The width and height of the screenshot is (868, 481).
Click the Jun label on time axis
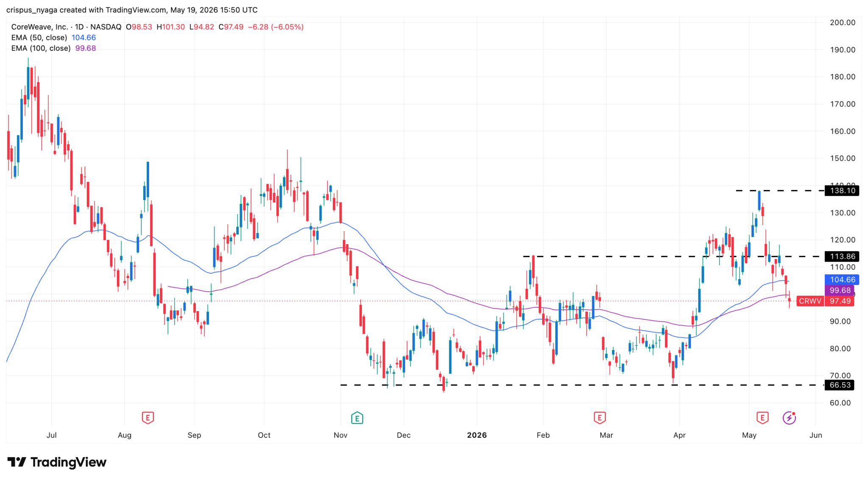pyautogui.click(x=816, y=435)
